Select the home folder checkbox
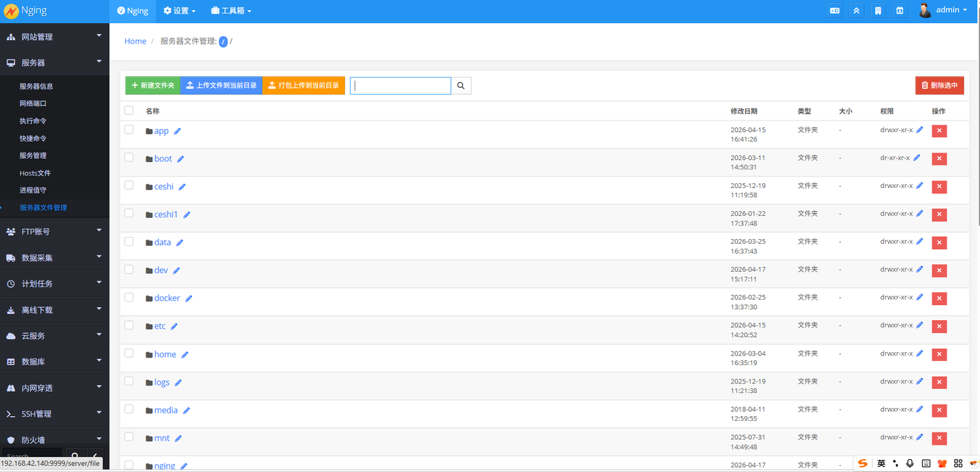This screenshot has width=980, height=472. click(x=129, y=353)
